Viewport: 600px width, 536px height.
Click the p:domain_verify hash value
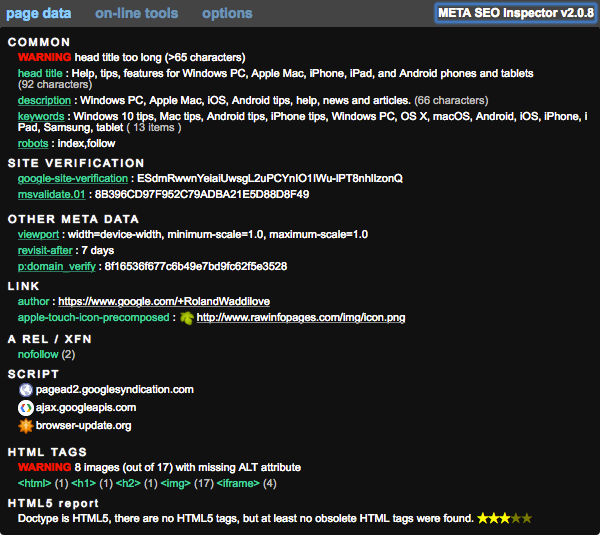(x=196, y=266)
